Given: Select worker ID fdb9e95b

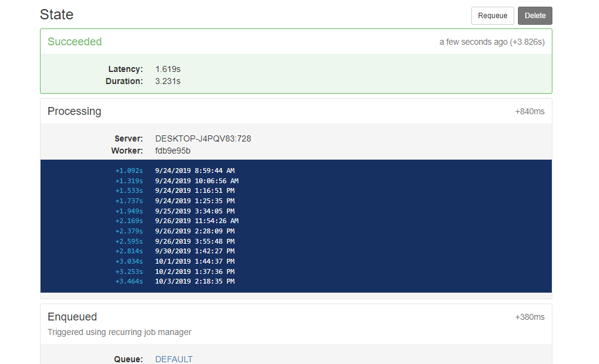Looking at the screenshot, I should (172, 151).
